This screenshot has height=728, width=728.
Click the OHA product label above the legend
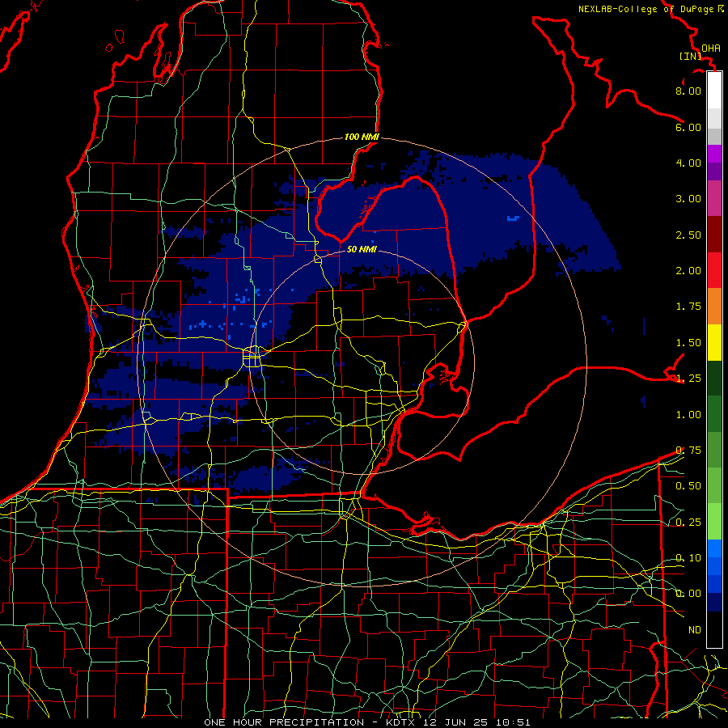711,48
